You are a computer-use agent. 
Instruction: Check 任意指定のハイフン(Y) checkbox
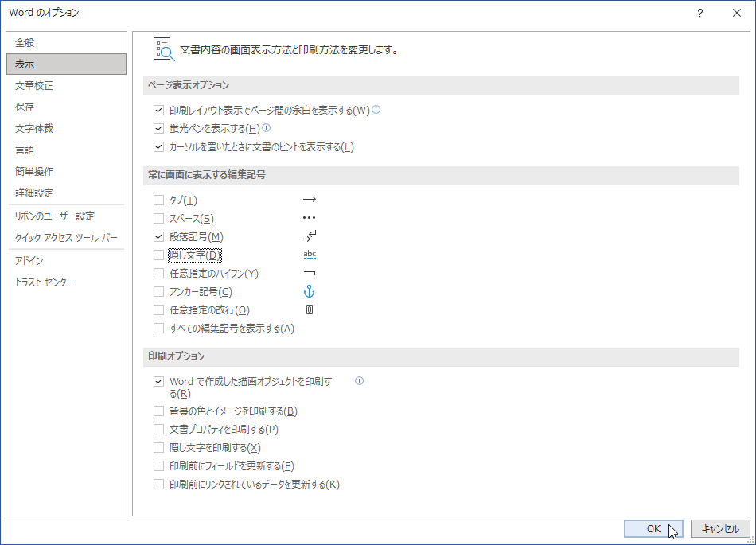tap(158, 273)
